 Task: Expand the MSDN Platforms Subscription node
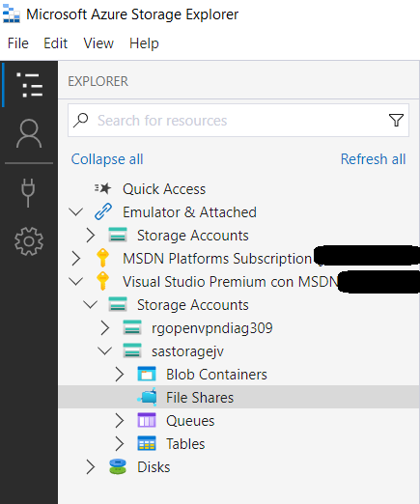tap(76, 258)
